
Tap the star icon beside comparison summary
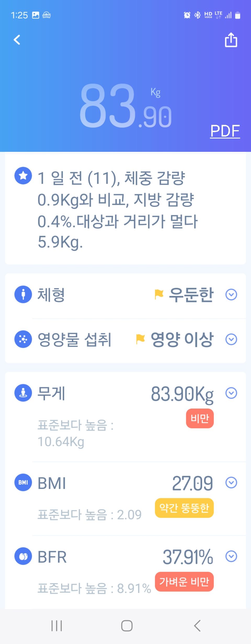(23, 175)
